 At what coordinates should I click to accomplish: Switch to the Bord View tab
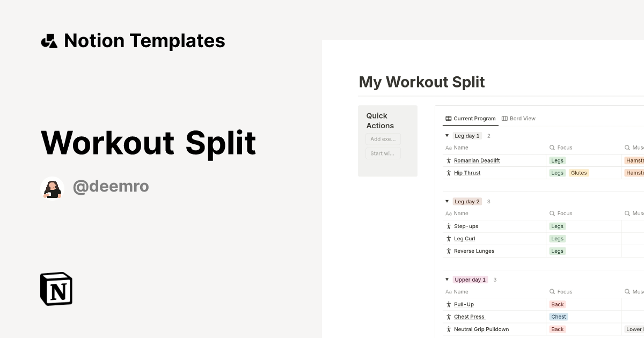[x=519, y=118]
